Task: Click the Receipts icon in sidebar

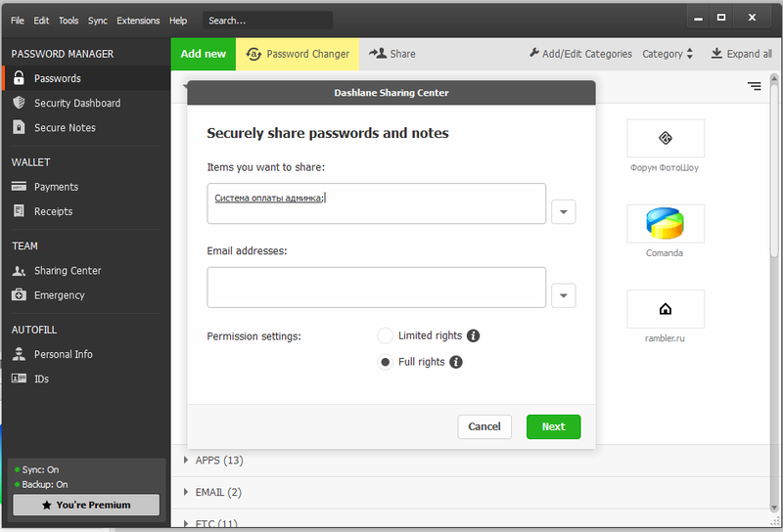Action: point(19,210)
